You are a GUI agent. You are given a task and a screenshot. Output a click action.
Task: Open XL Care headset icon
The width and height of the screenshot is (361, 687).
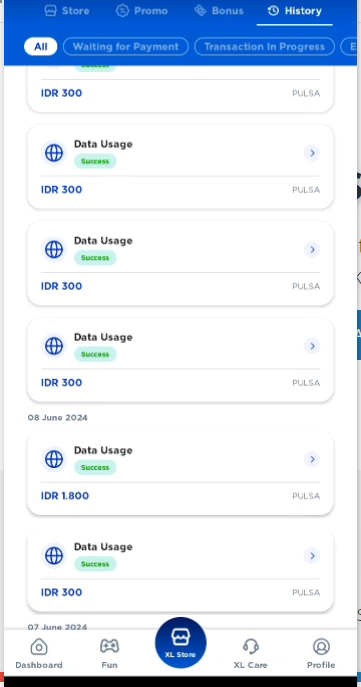click(x=250, y=646)
